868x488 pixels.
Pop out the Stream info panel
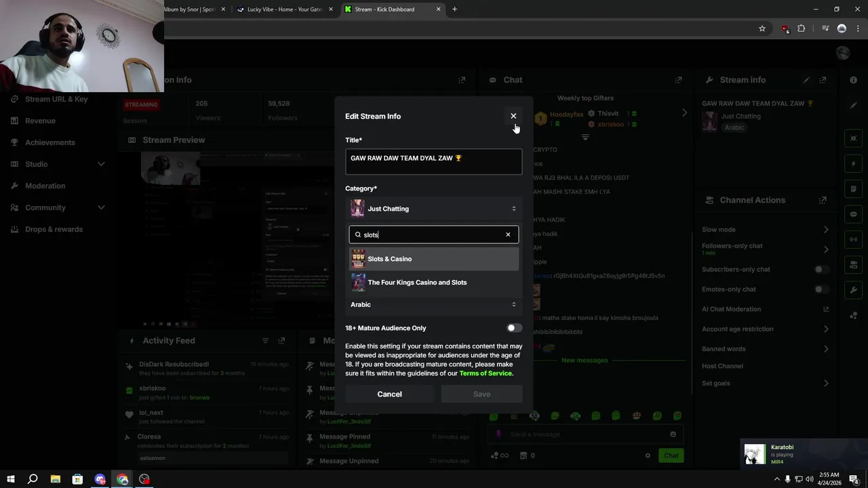(823, 80)
